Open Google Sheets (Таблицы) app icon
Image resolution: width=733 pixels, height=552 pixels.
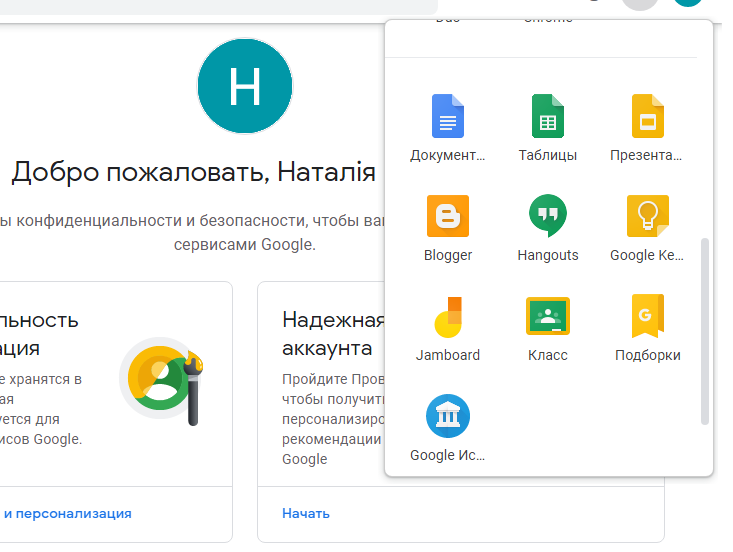click(x=547, y=116)
